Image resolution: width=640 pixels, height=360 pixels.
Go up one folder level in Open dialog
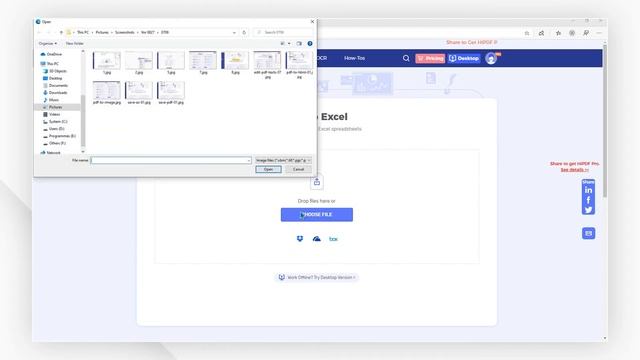(x=61, y=32)
